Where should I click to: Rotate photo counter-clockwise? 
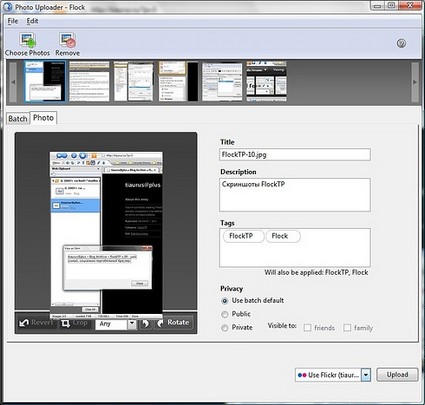[146, 323]
